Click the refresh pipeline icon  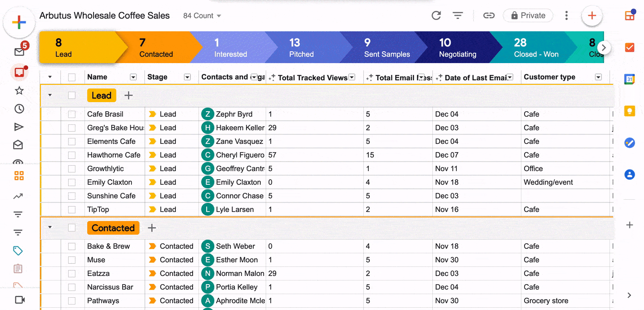(x=436, y=15)
